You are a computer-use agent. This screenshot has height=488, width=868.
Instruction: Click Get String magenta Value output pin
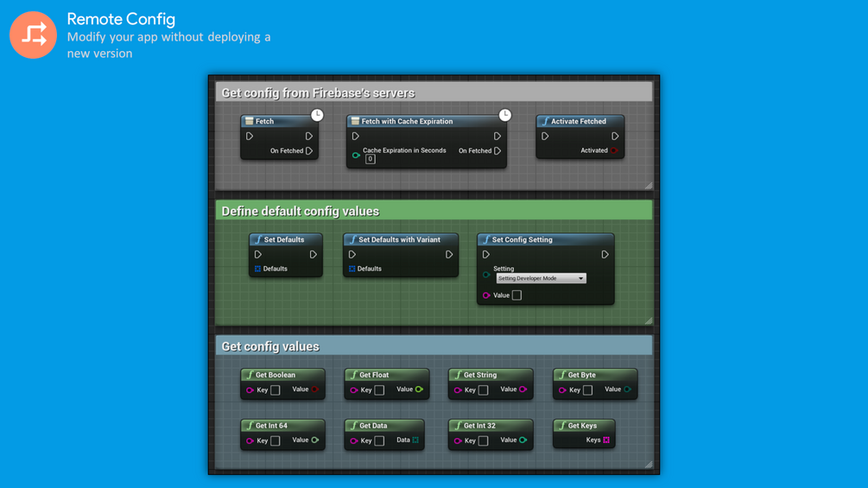tap(523, 390)
